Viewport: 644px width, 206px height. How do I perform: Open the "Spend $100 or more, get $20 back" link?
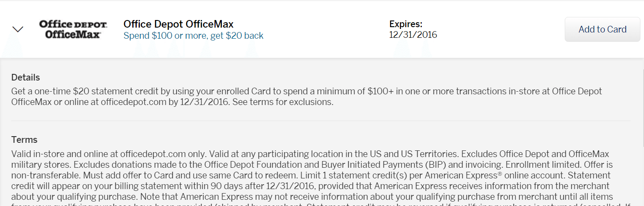(193, 36)
